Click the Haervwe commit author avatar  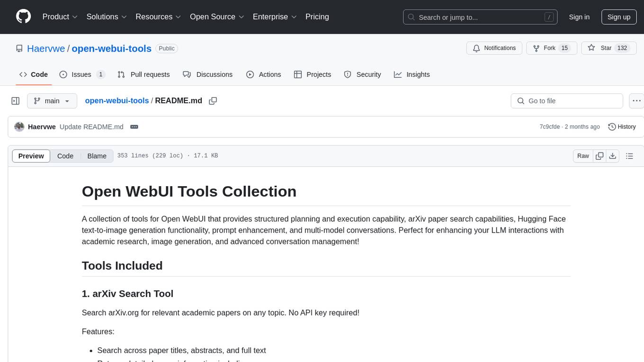click(x=19, y=127)
